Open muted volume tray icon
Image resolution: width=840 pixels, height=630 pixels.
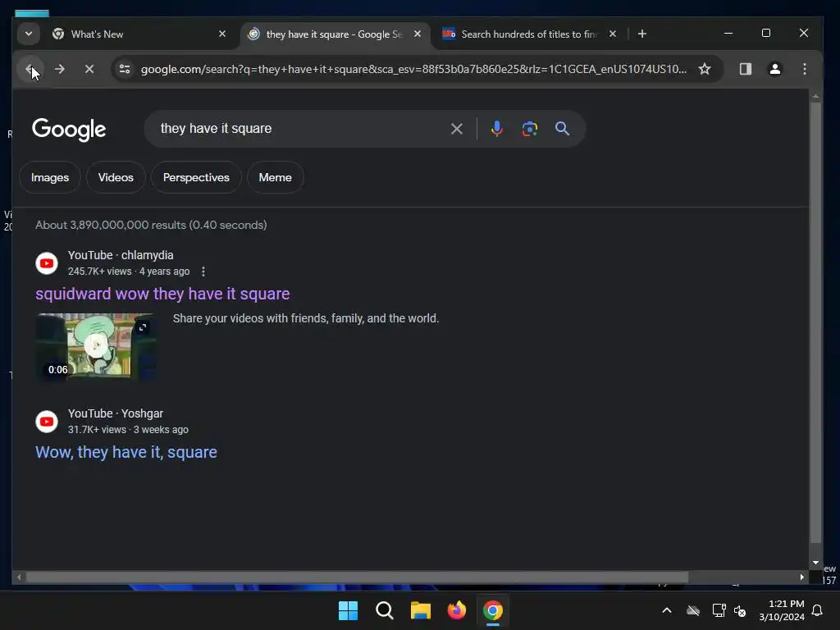pos(741,610)
